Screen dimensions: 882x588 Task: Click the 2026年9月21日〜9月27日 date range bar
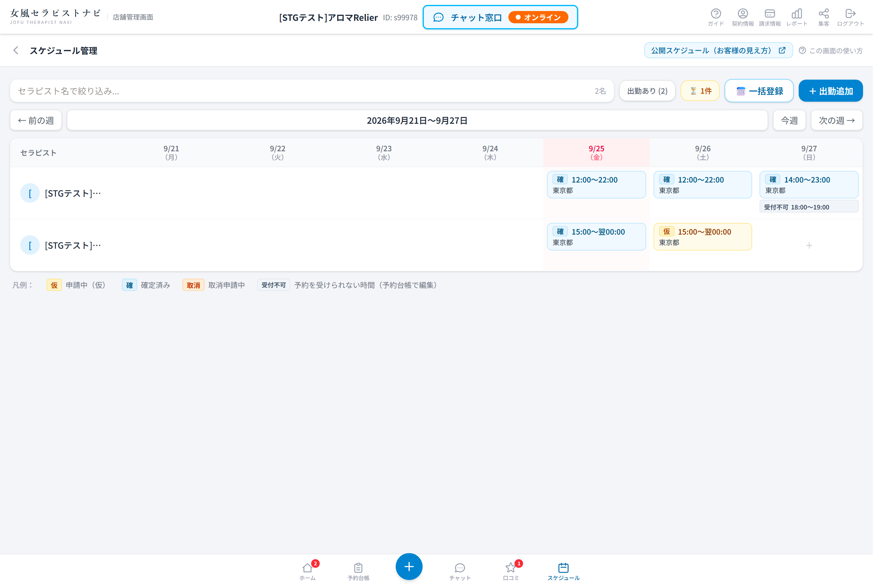click(x=421, y=122)
